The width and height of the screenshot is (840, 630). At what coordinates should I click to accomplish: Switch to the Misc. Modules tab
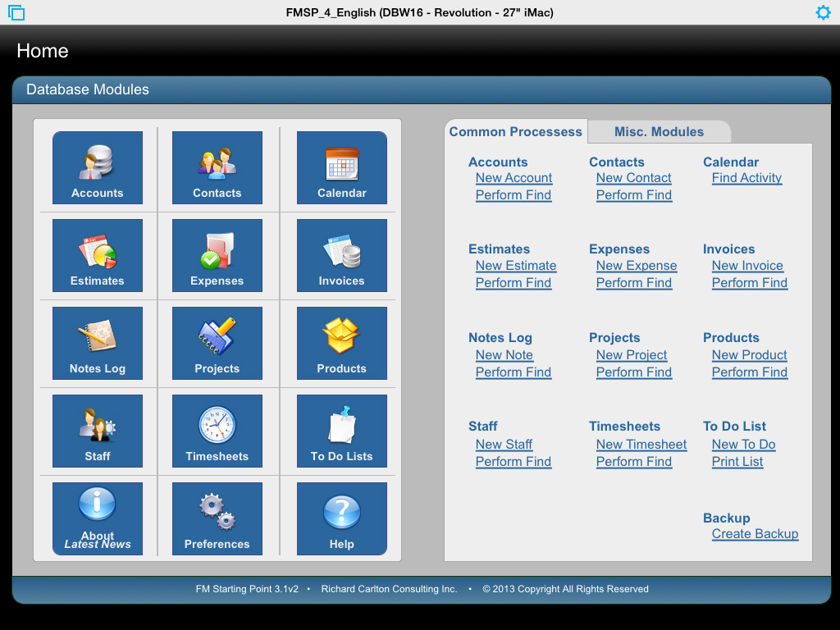659,131
